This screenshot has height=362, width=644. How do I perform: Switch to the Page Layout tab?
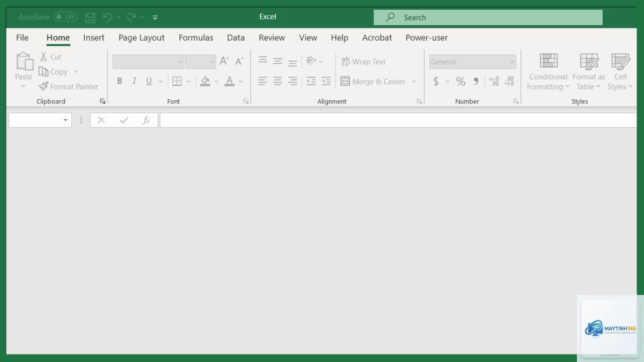pyautogui.click(x=142, y=38)
